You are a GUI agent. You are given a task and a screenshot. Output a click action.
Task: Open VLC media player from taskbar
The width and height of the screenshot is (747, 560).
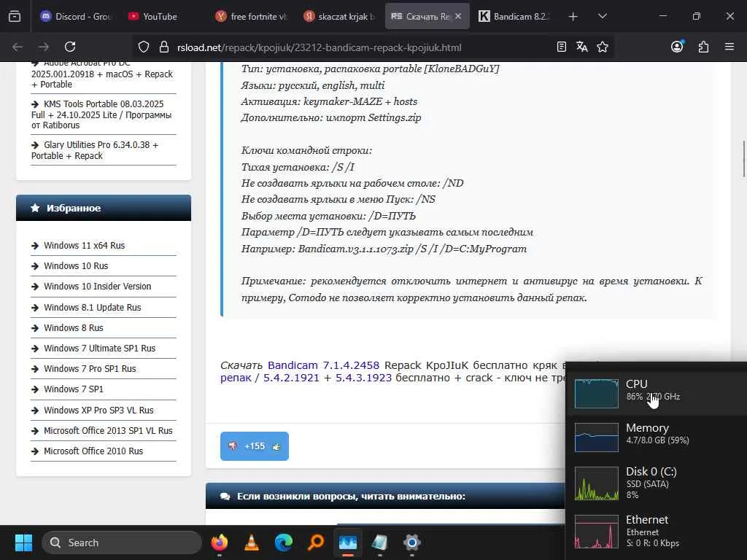252,542
